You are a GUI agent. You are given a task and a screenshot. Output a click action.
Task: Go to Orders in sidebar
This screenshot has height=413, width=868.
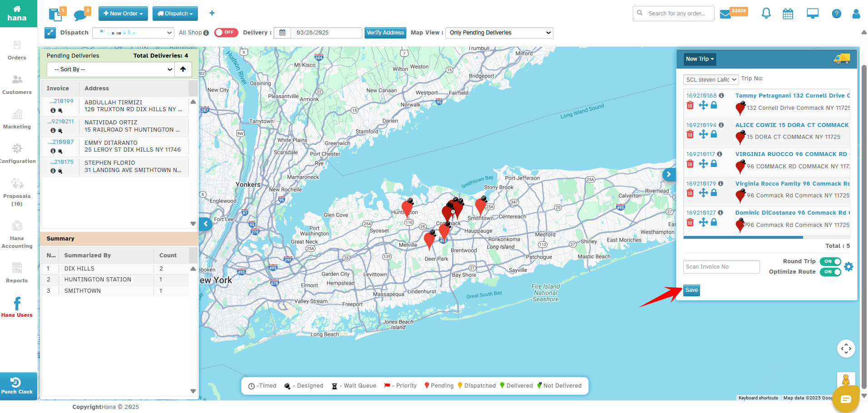pos(17,50)
